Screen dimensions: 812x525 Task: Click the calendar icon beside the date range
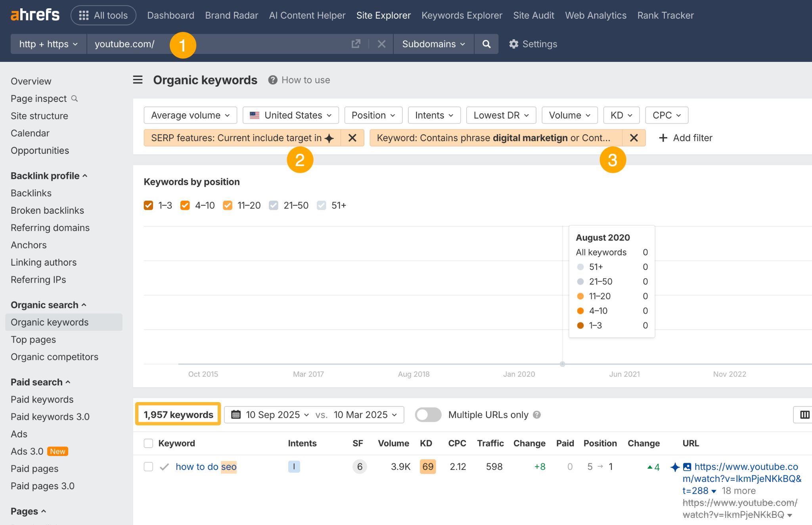point(237,414)
